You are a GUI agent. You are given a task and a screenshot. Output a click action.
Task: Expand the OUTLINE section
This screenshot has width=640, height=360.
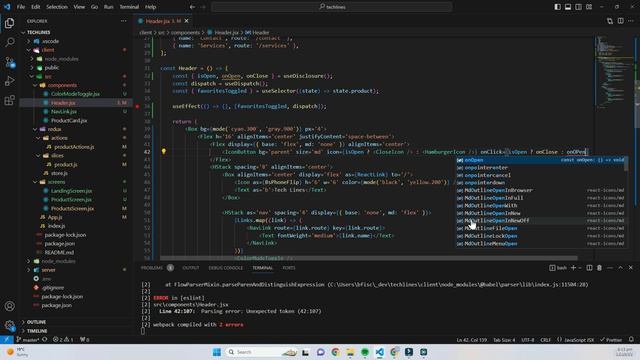click(36, 322)
